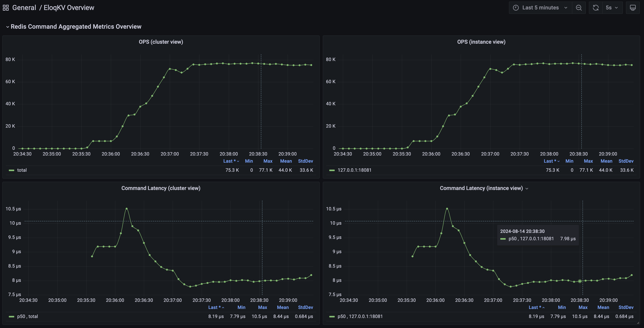The height and width of the screenshot is (328, 644).
Task: Refresh the dashboard using the refresh icon
Action: [596, 8]
